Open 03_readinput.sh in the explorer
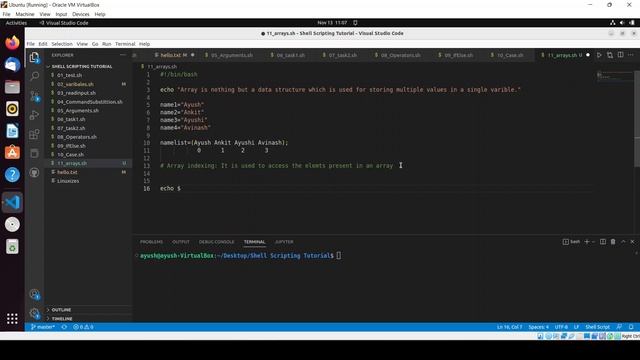Viewport: 640px width, 360px height. click(76, 93)
